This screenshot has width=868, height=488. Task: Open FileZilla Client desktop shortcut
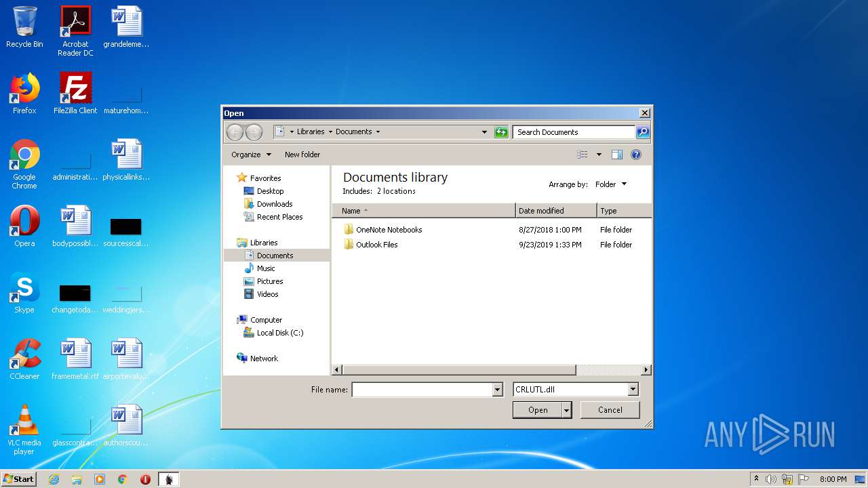[75, 94]
